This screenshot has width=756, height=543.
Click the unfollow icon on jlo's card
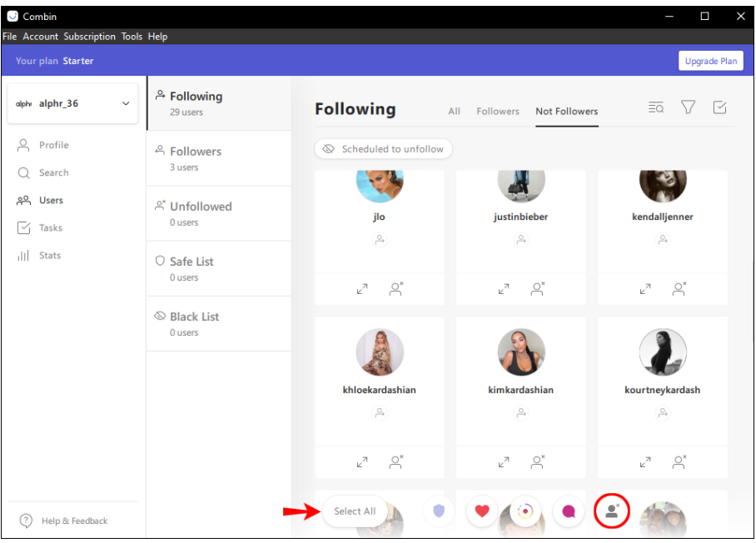click(x=396, y=289)
